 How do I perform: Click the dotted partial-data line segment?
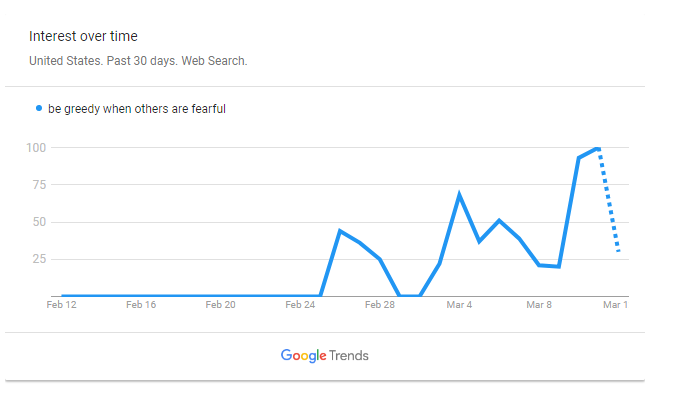point(608,200)
